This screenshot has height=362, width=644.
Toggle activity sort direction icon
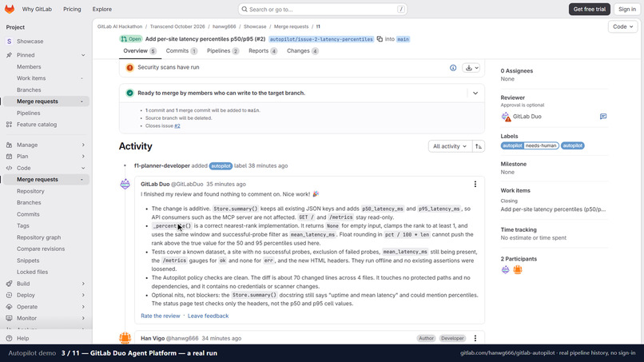click(x=479, y=146)
